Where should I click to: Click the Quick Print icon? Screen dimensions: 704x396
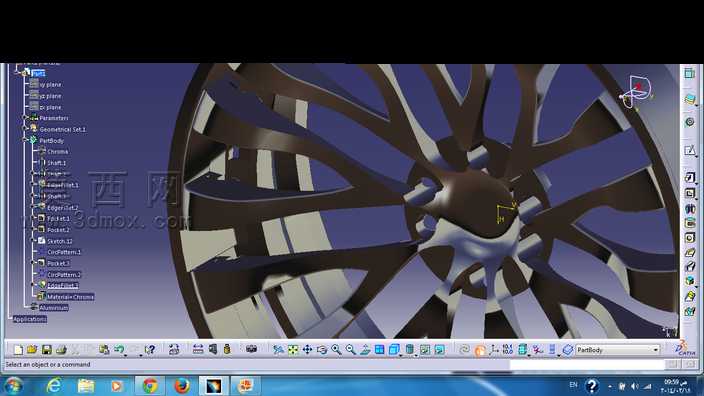(61, 350)
